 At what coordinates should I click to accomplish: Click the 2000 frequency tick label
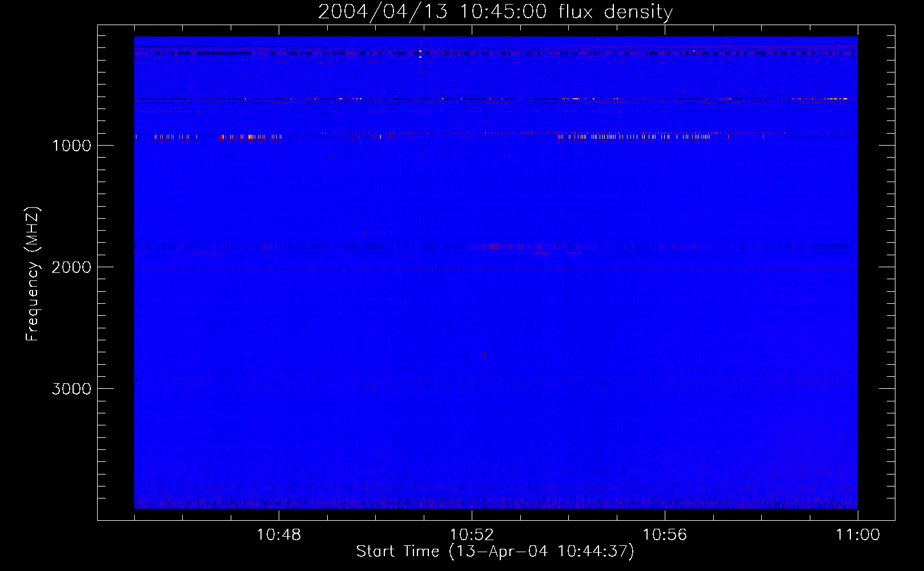71,267
